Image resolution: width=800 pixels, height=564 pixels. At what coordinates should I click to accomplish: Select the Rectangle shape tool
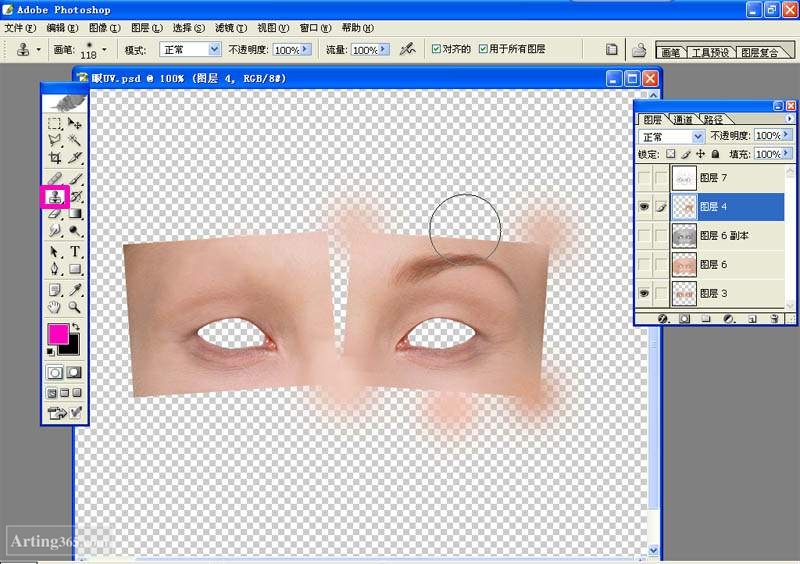[x=74, y=269]
